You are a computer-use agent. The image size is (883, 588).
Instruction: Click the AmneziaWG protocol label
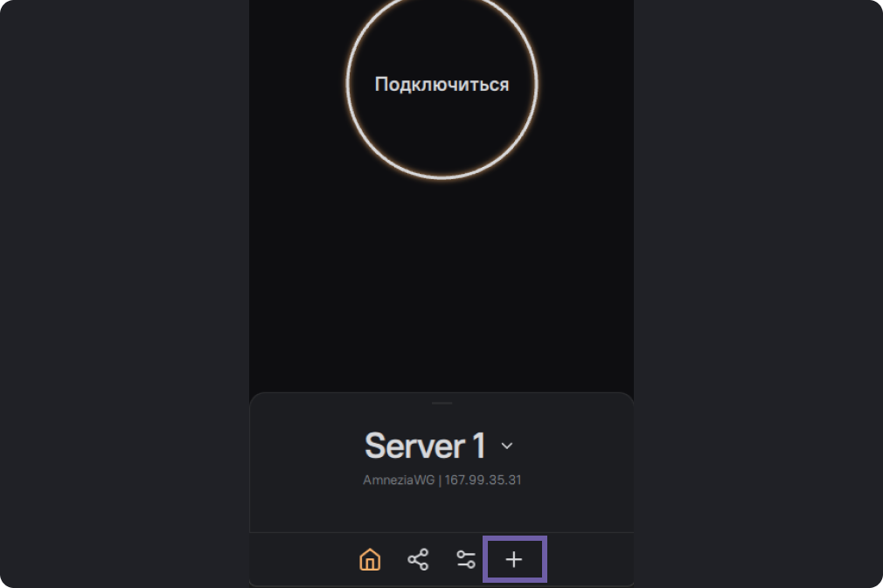click(x=398, y=480)
